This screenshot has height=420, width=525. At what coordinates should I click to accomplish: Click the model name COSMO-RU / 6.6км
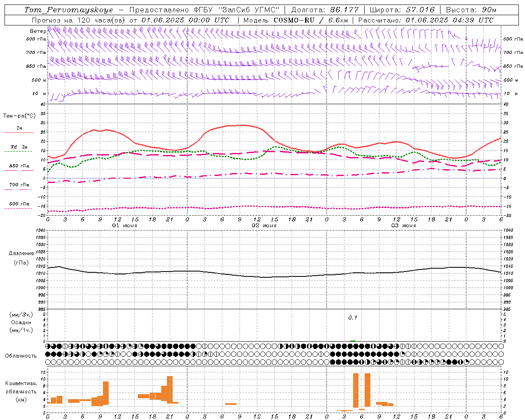point(310,20)
